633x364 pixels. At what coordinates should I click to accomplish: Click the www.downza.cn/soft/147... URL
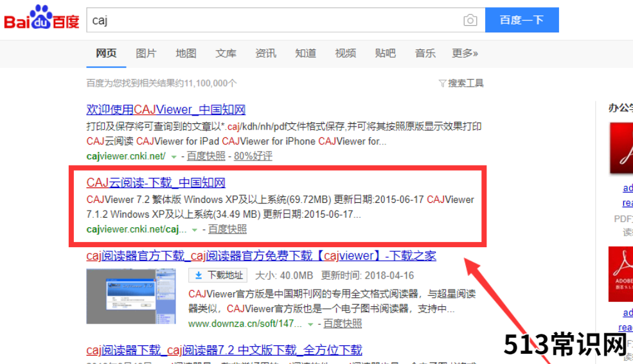[245, 324]
